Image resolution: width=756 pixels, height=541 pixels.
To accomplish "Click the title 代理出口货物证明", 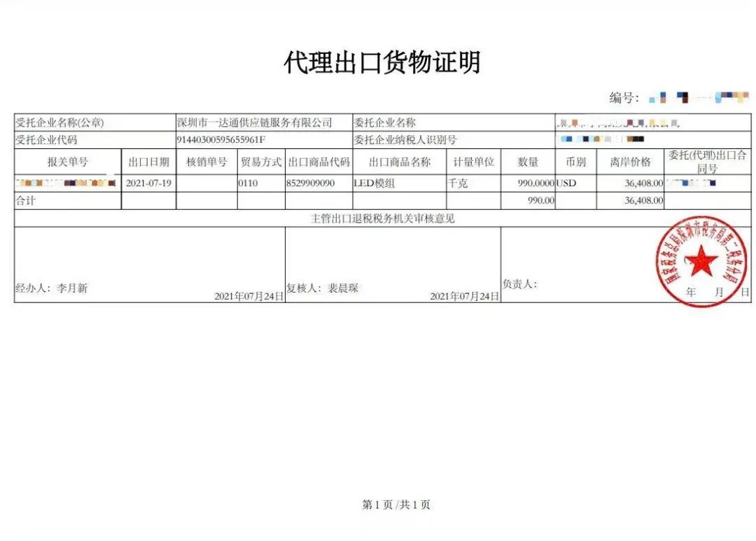I will point(382,63).
